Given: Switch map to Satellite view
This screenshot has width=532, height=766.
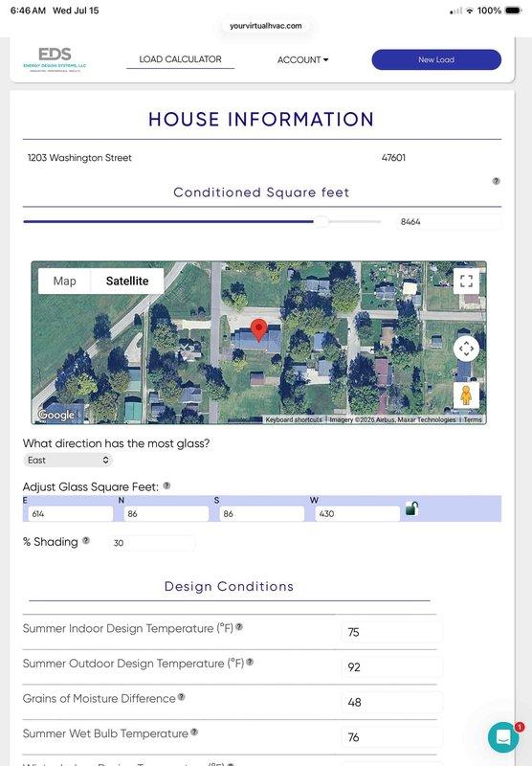Looking at the screenshot, I should pyautogui.click(x=127, y=281).
